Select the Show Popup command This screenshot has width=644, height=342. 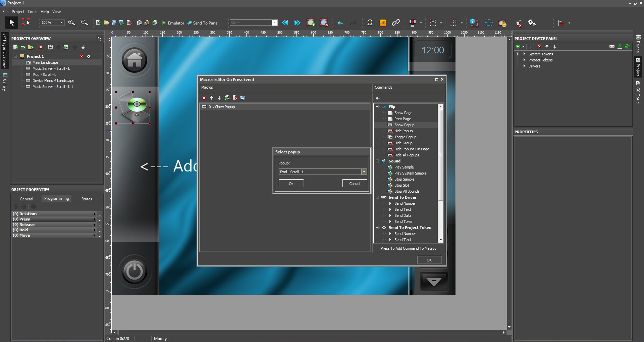click(405, 125)
